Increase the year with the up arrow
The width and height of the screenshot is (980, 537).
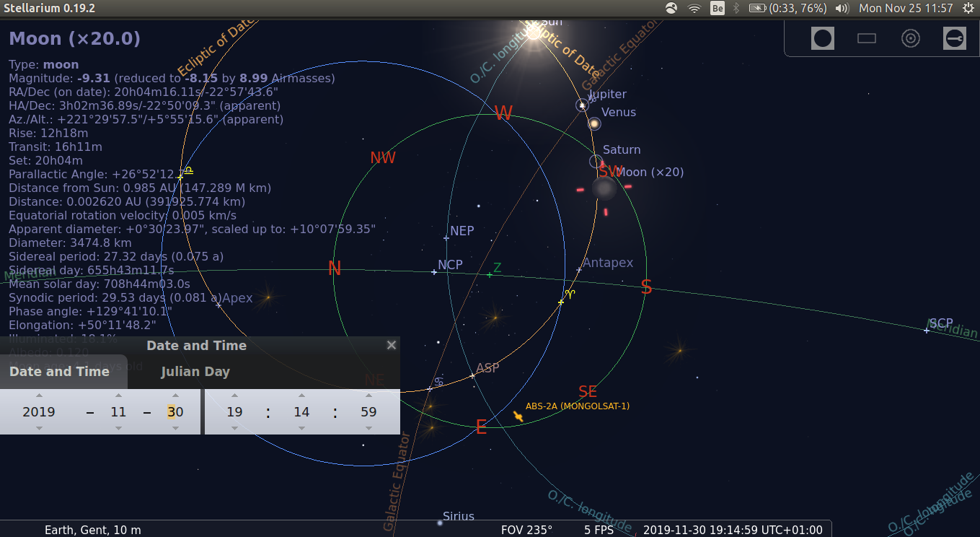point(39,396)
